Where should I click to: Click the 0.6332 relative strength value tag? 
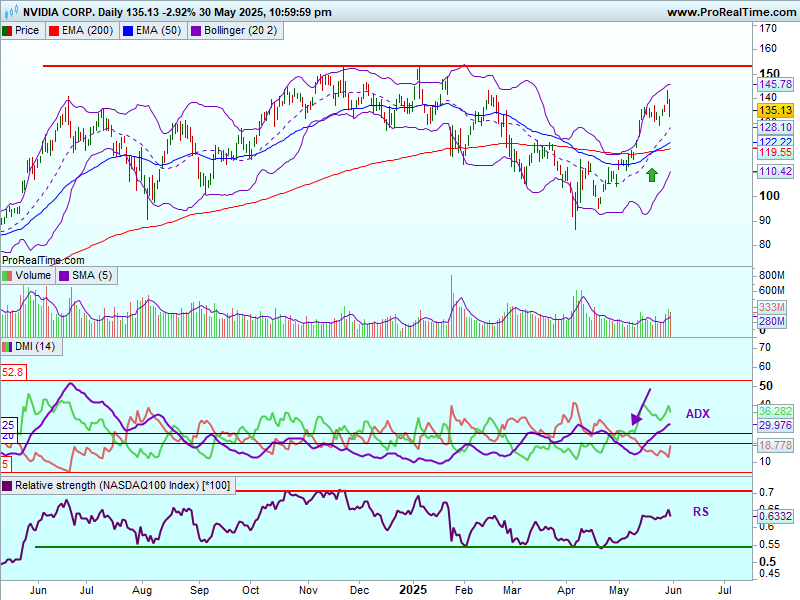tap(775, 516)
